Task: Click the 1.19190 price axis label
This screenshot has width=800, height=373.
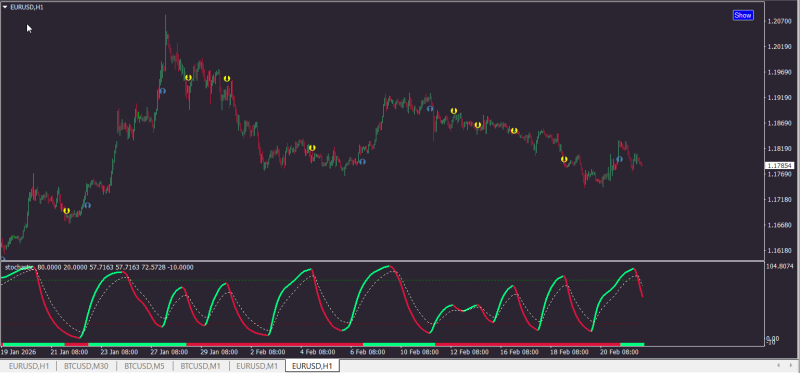Action: (779, 98)
